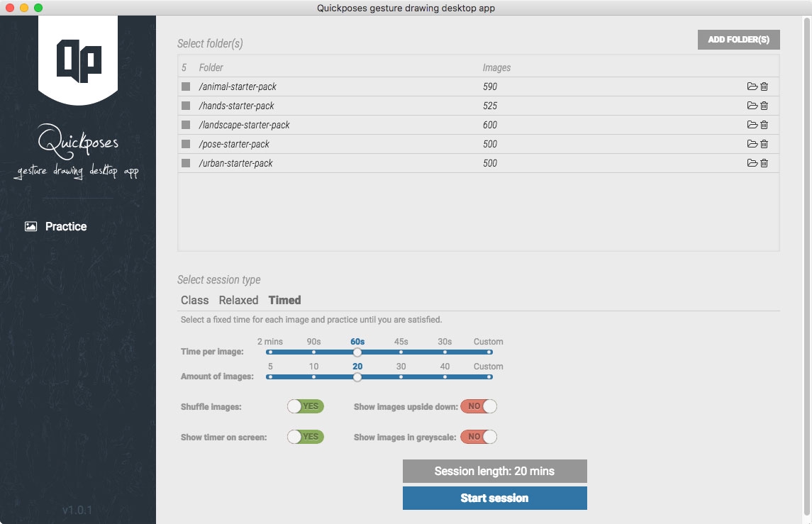Screen dimensions: 812x524
Task: Select the Relaxed session type tab
Action: (238, 300)
